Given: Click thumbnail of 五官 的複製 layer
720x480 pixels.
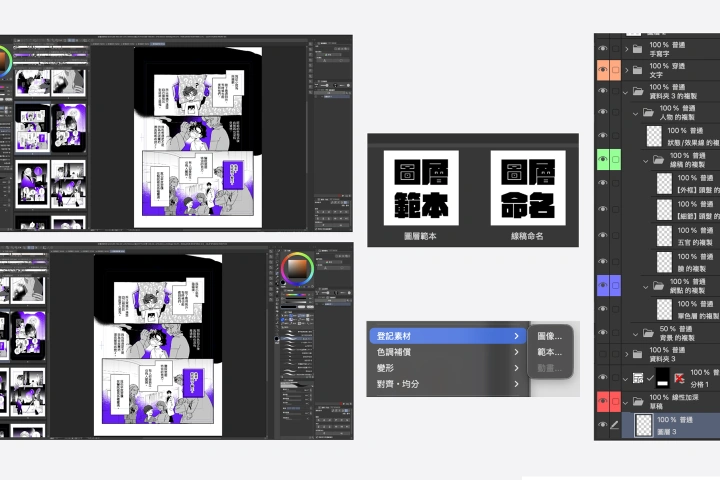Looking at the screenshot, I should click(x=664, y=235).
